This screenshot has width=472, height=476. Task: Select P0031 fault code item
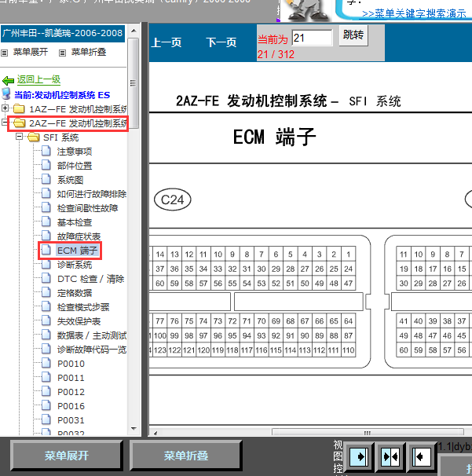(71, 420)
